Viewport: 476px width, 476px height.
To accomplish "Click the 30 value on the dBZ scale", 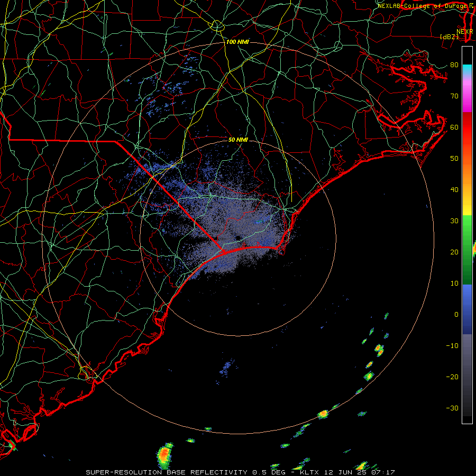I will (x=454, y=221).
